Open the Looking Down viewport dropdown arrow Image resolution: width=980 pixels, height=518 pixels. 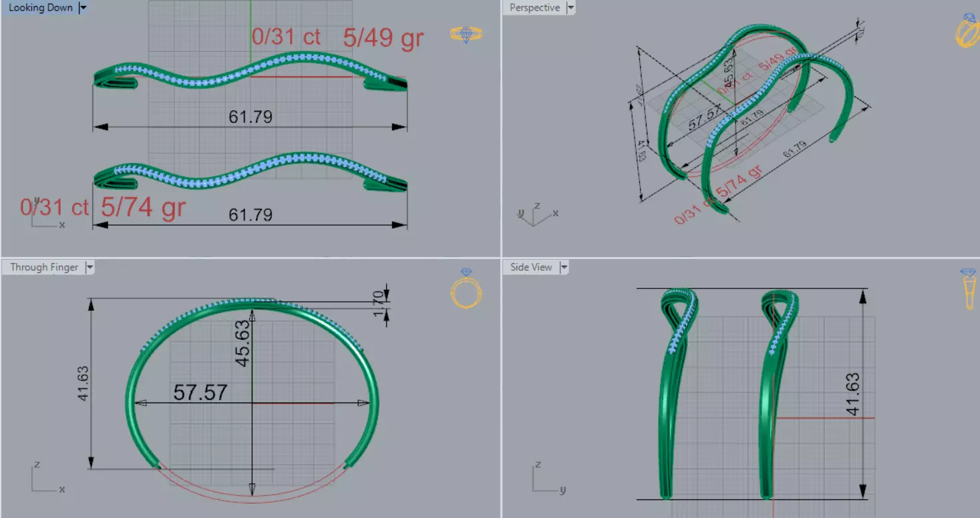[x=83, y=8]
